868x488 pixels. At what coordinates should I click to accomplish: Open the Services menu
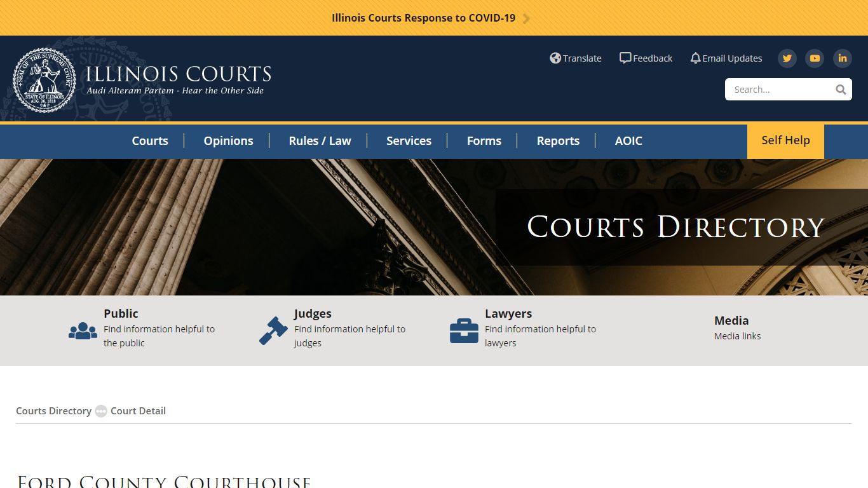click(x=409, y=141)
